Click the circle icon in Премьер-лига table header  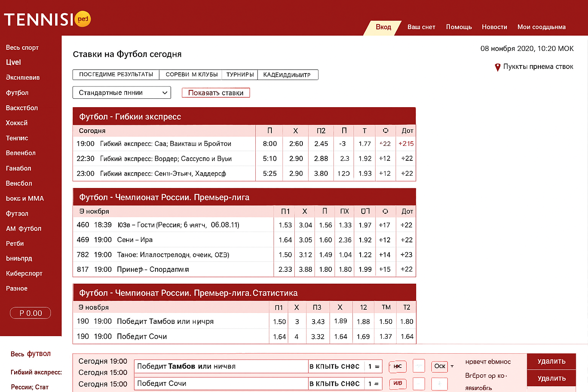[385, 211]
